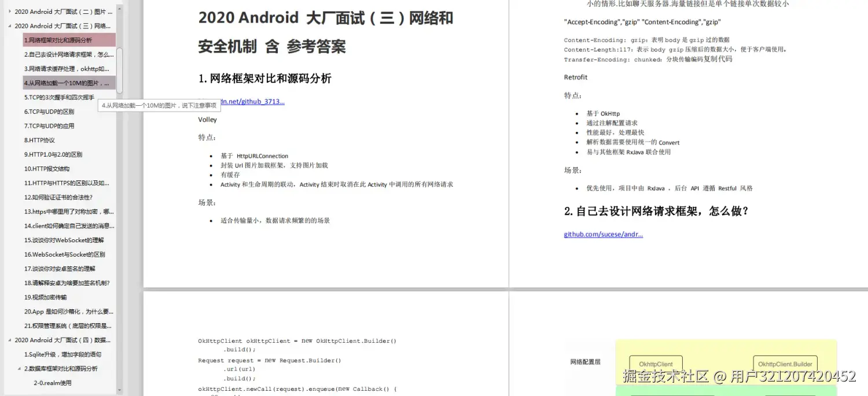Open bookmark 10.HTTP报文结构
This screenshot has height=396, width=868.
[47, 169]
